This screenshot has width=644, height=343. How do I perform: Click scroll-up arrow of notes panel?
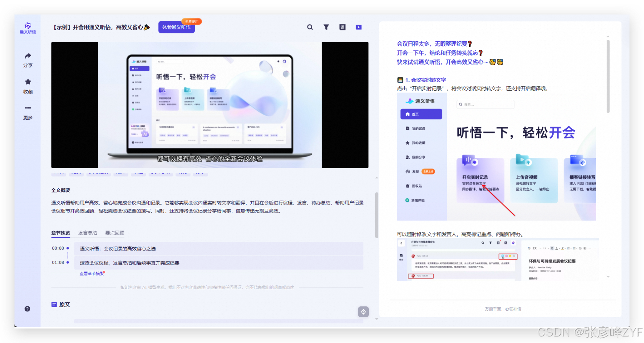point(608,37)
